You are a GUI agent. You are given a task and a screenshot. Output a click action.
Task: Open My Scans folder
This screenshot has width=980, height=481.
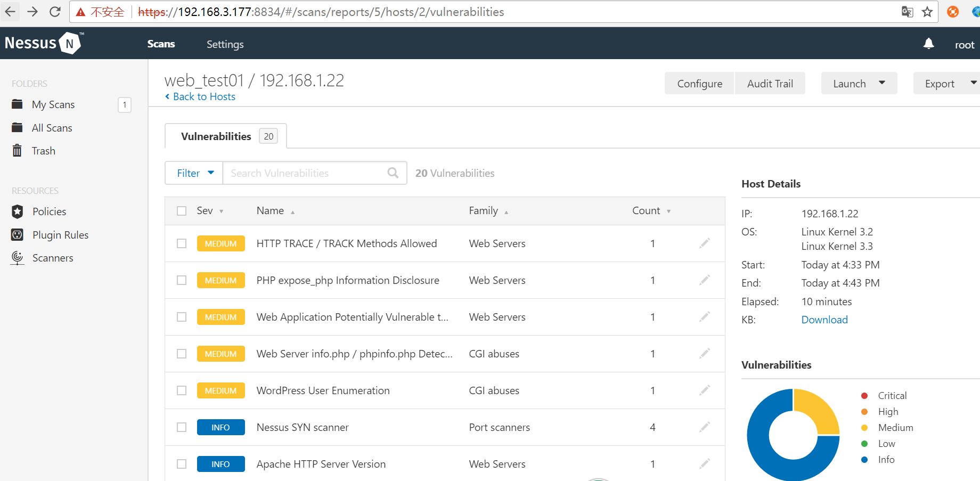pyautogui.click(x=53, y=104)
